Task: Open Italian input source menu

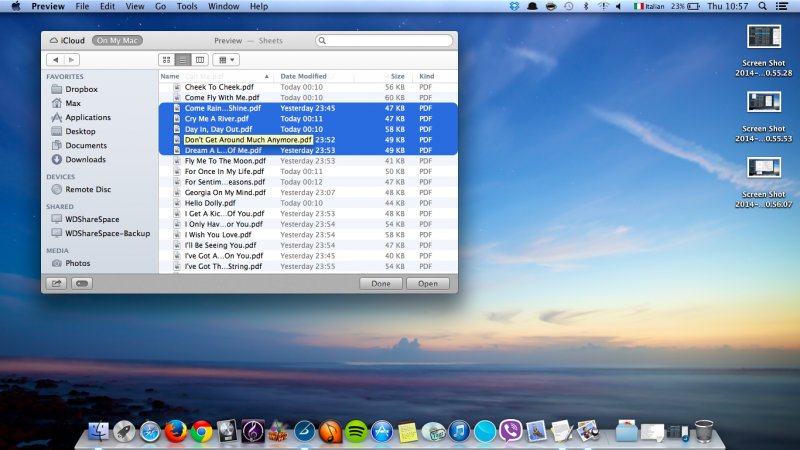Action: coord(652,7)
